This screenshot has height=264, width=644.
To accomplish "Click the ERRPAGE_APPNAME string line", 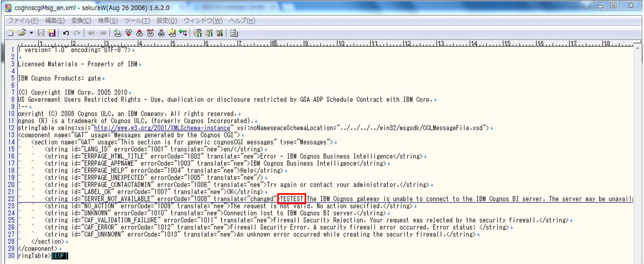I will tap(215, 163).
